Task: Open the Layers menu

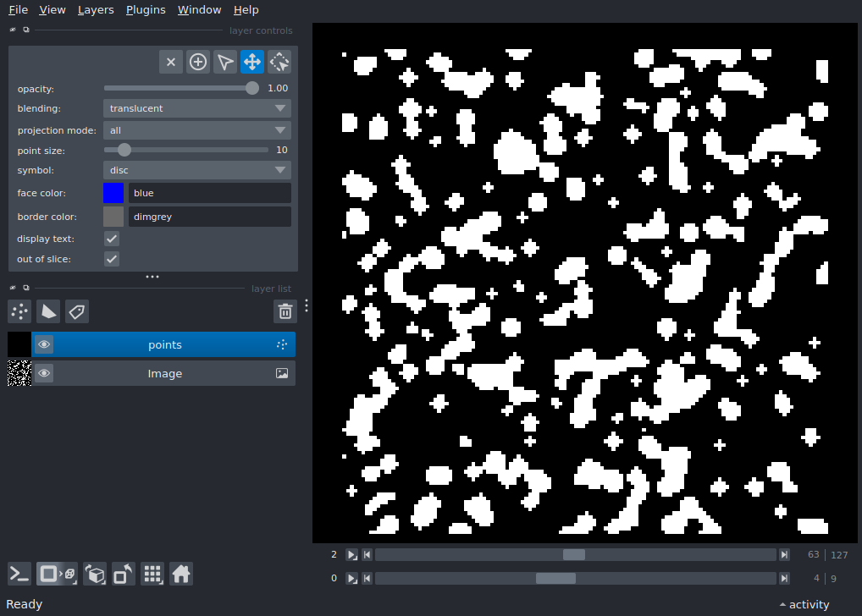Action: (95, 10)
